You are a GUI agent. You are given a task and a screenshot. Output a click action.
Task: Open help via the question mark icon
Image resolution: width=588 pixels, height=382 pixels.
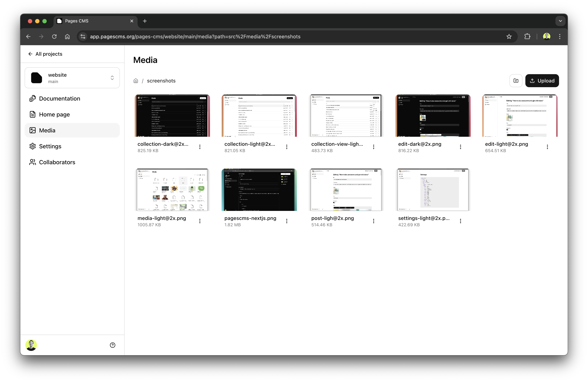tap(113, 345)
